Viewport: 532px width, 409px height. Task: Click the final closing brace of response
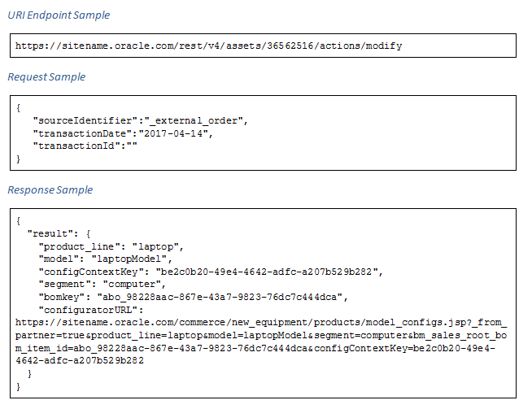(x=18, y=386)
